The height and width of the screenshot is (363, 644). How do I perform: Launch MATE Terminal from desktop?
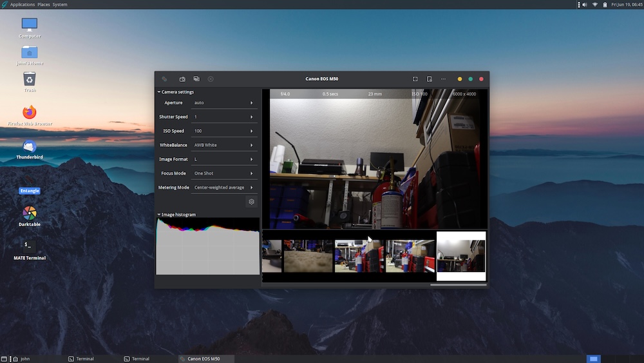[x=30, y=250]
